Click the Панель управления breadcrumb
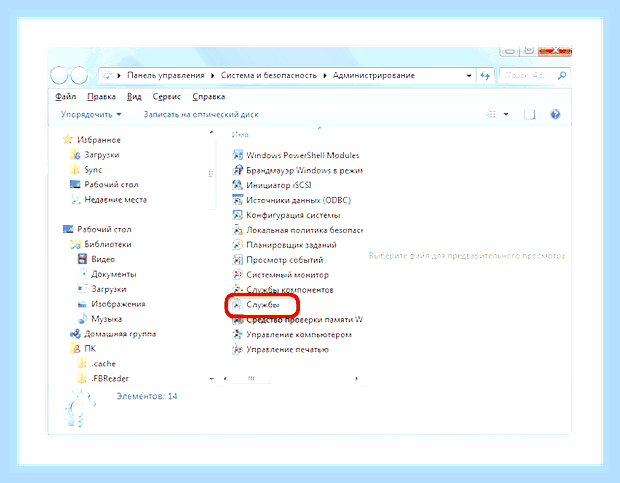This screenshot has width=620, height=483. click(x=166, y=75)
